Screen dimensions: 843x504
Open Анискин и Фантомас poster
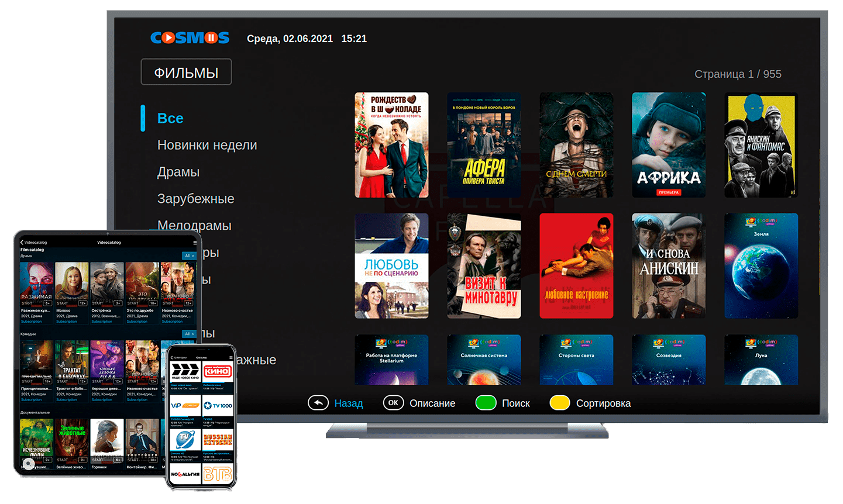pos(761,145)
